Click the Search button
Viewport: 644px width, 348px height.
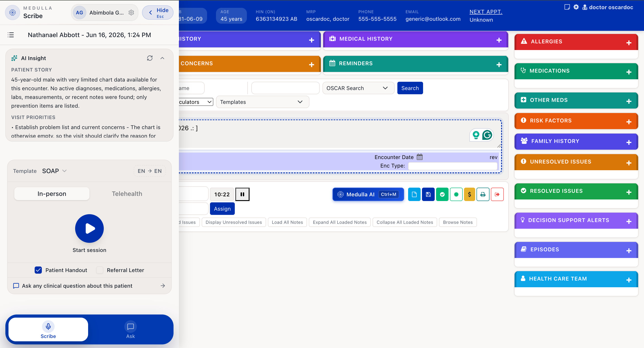[x=410, y=88]
